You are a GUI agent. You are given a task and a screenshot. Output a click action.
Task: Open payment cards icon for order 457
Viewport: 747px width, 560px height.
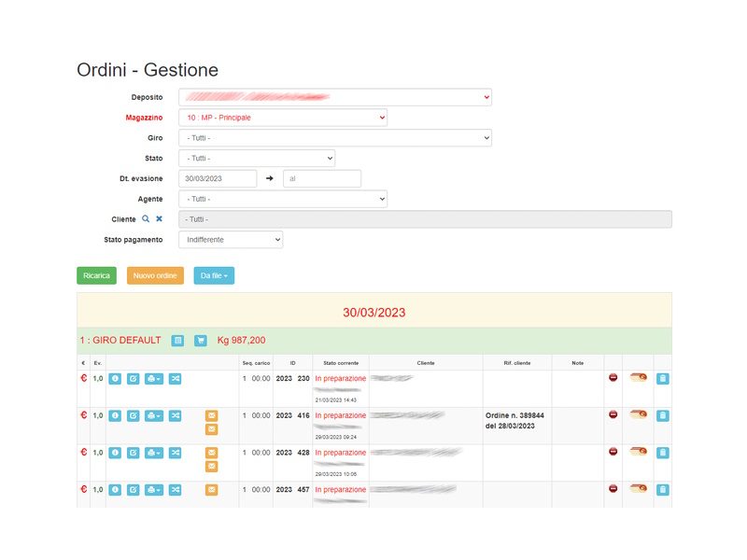tap(639, 488)
